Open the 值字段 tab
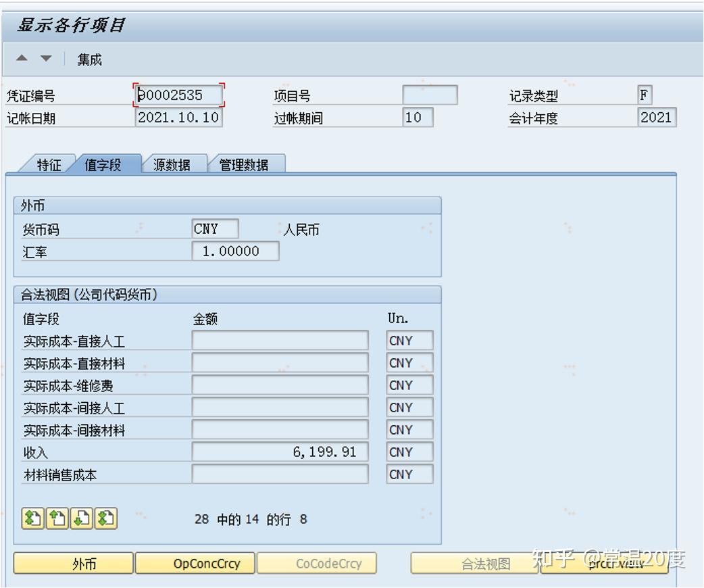 104,164
